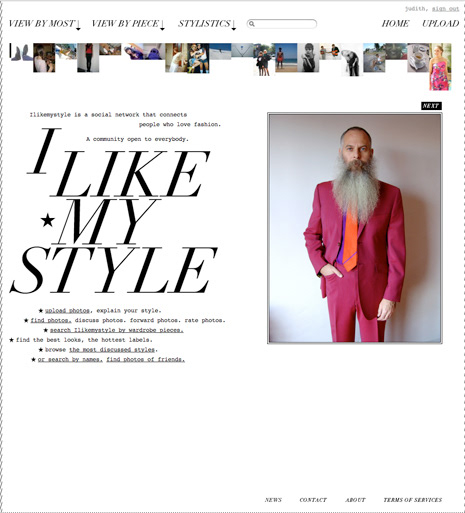The width and height of the screenshot is (465, 513).
Task: Select the black-and-white portrait thumbnail
Action: pos(308,58)
